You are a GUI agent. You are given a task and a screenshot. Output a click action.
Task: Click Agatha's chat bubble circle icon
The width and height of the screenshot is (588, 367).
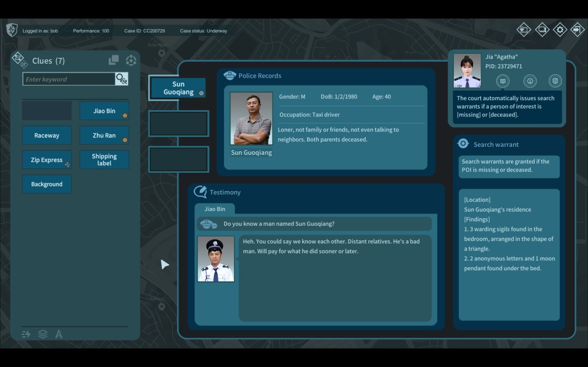tap(503, 81)
